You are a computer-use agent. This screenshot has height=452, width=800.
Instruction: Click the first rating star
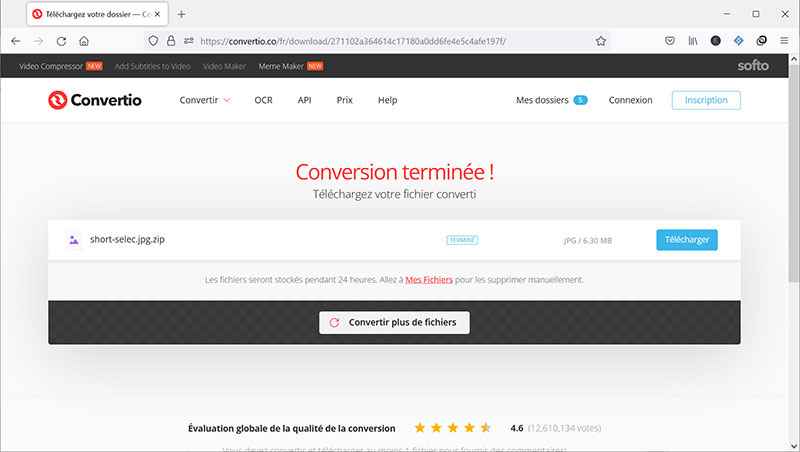point(419,428)
